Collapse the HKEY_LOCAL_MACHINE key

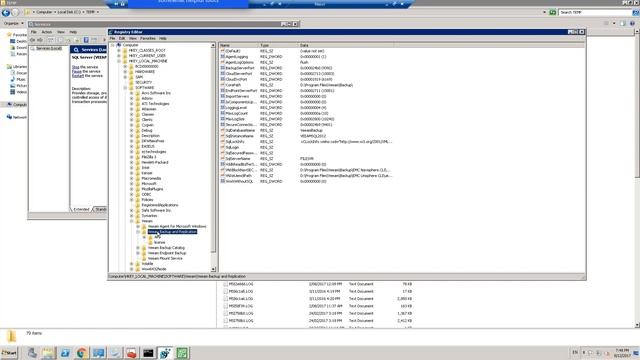119,61
